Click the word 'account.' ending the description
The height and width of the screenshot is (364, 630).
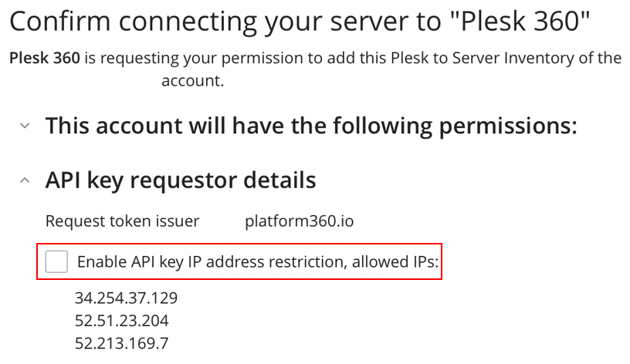pos(192,80)
